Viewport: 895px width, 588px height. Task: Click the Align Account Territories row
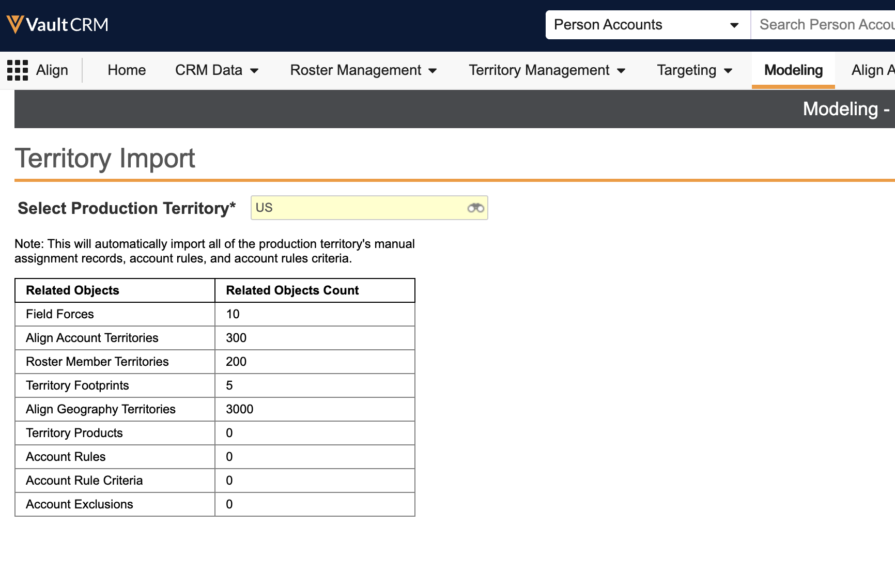pyautogui.click(x=92, y=338)
